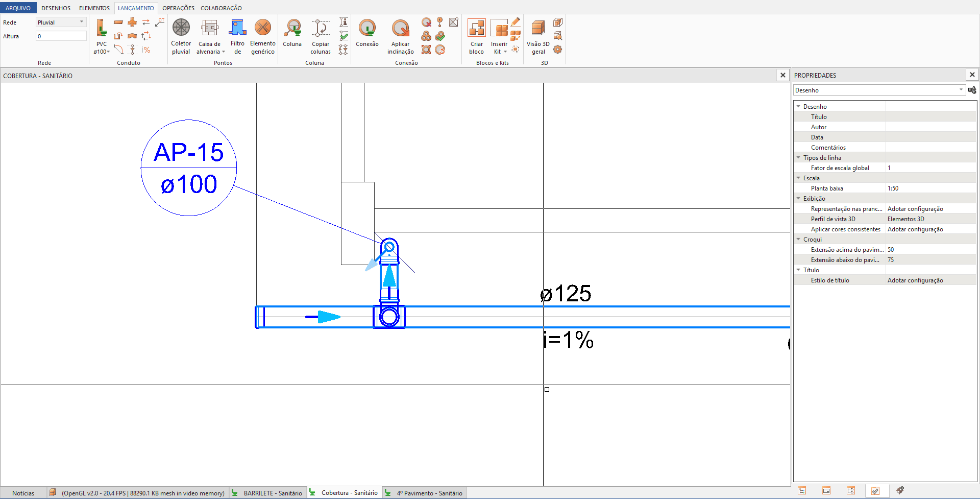Image resolution: width=980 pixels, height=499 pixels.
Task: Select the Coluna tool
Action: 292,33
